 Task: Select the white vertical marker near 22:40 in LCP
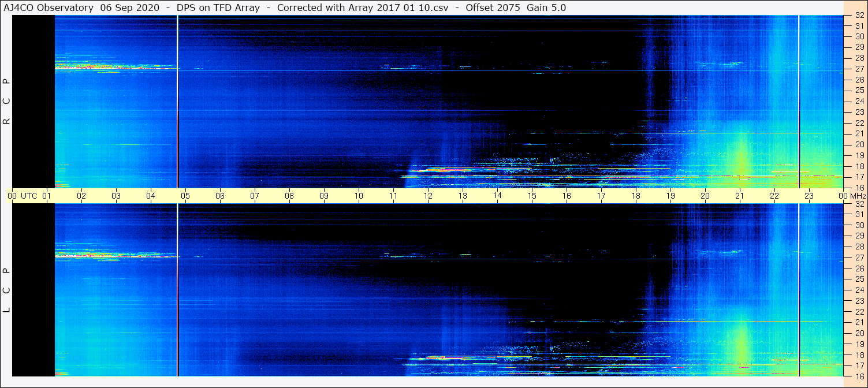point(799,290)
